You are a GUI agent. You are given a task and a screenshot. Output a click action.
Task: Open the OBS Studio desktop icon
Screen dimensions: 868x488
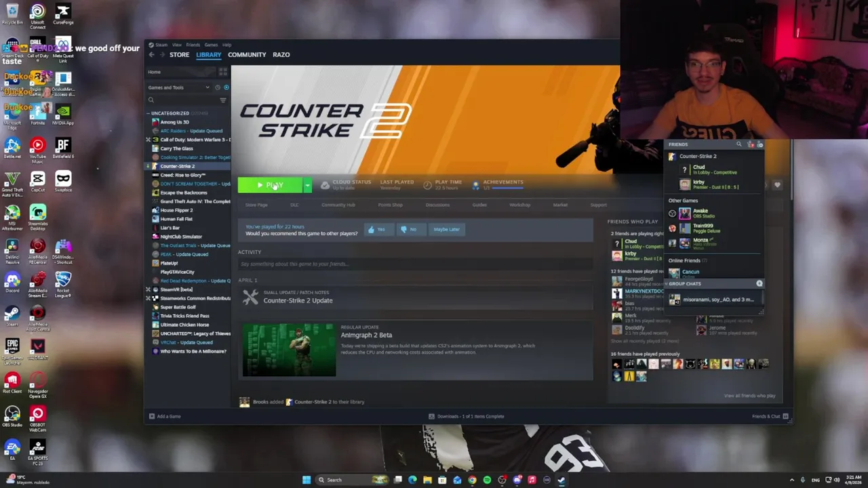[x=12, y=416]
